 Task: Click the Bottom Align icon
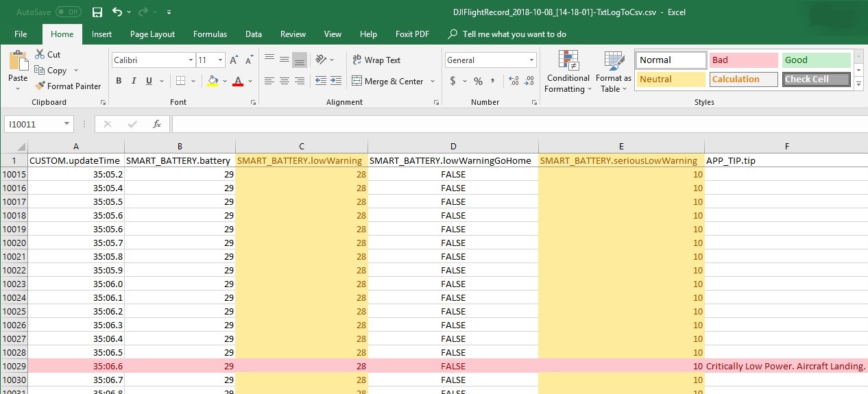coord(300,60)
